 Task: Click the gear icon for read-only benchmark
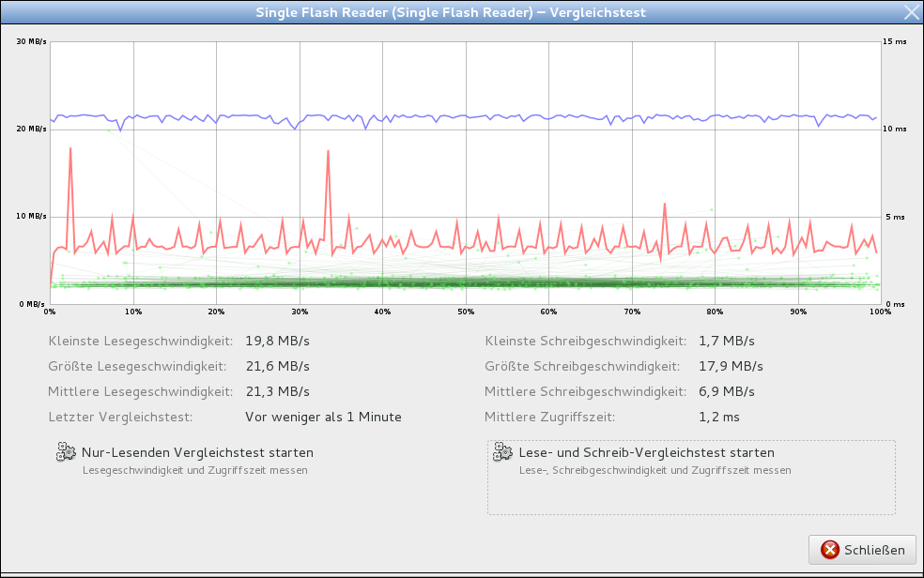tap(66, 452)
